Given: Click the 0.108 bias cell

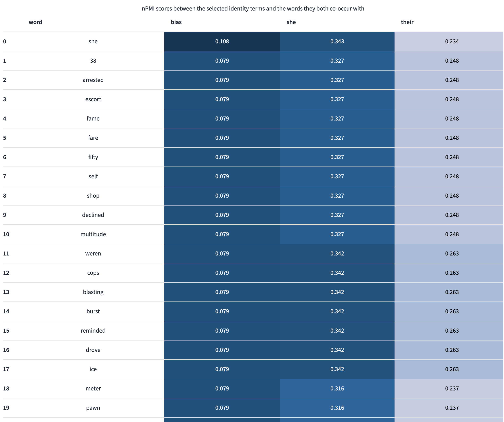Looking at the screenshot, I should coord(222,41).
